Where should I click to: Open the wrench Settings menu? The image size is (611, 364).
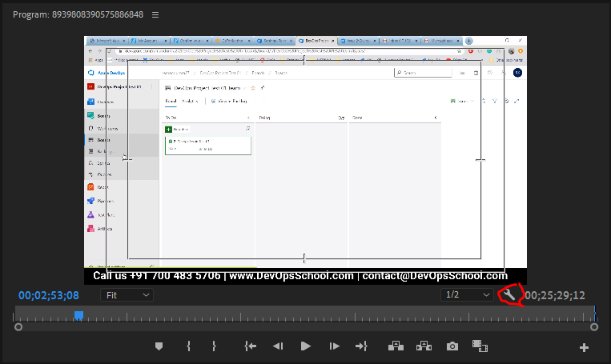(509, 295)
